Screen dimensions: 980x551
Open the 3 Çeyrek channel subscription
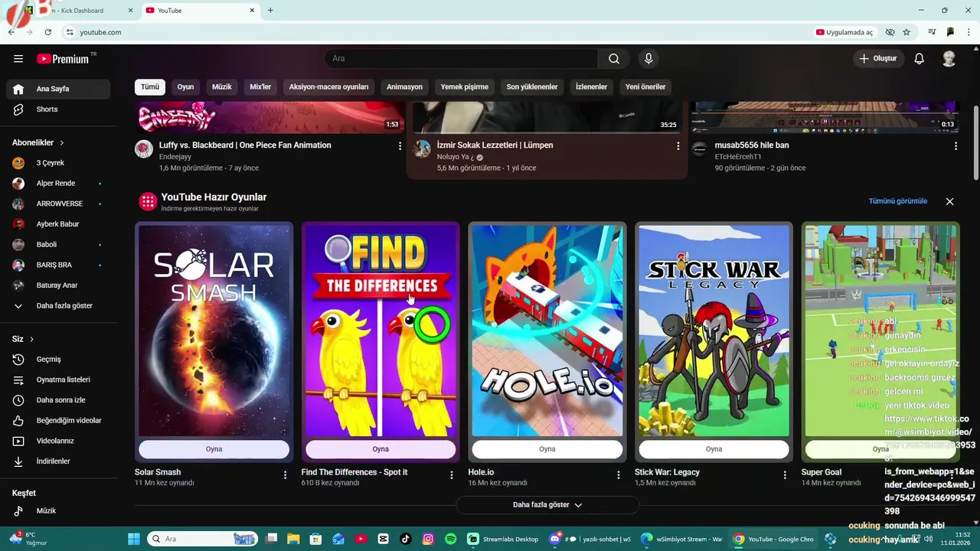pyautogui.click(x=58, y=163)
